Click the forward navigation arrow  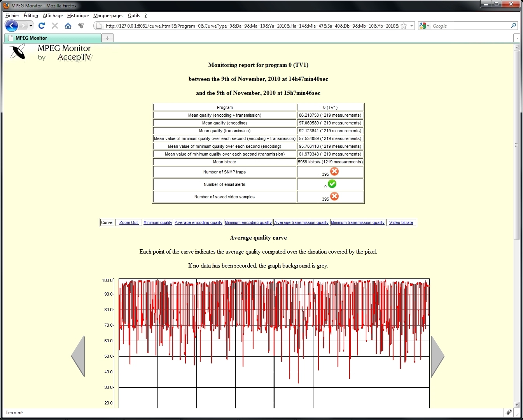(23, 26)
